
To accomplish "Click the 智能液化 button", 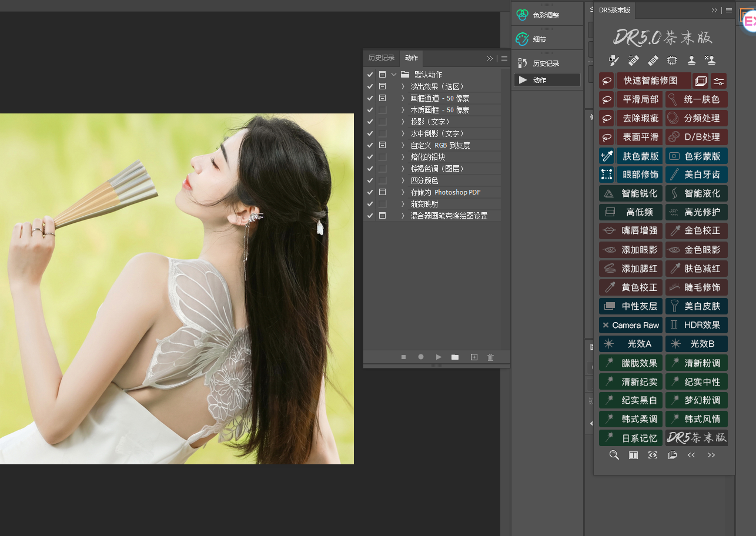I will pos(697,193).
